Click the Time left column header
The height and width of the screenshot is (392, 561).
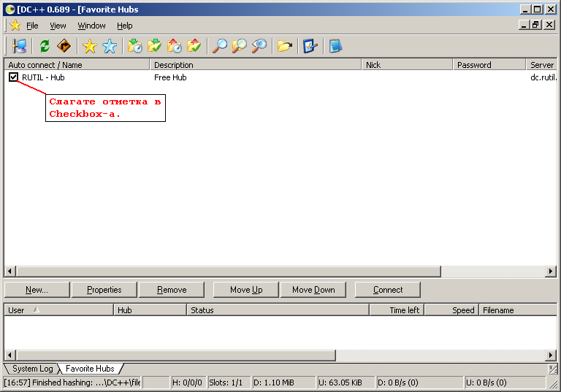point(397,310)
